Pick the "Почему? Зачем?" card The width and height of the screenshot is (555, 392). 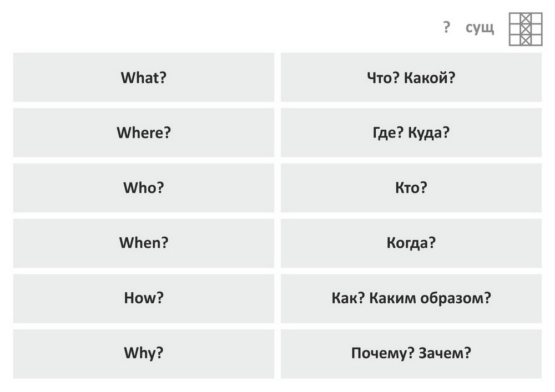click(411, 354)
